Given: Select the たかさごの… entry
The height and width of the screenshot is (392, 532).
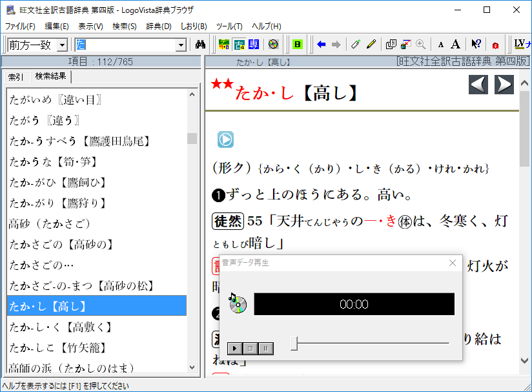Looking at the screenshot, I should coord(97,265).
